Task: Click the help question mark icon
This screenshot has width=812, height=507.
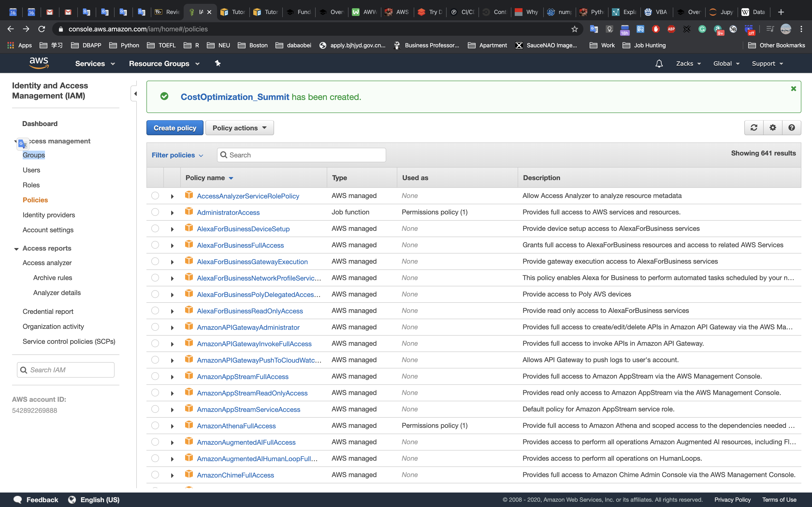Action: [x=791, y=128]
